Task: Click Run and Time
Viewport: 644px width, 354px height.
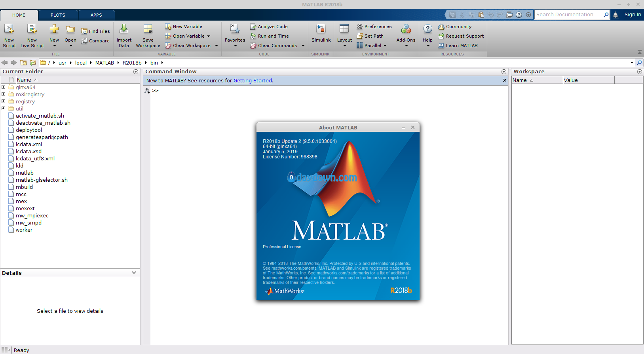Action: point(270,36)
